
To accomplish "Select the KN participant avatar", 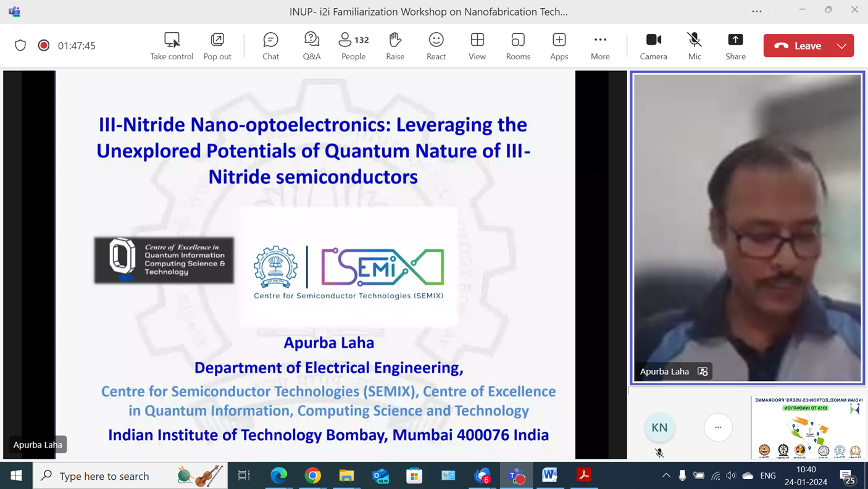I will click(x=659, y=427).
